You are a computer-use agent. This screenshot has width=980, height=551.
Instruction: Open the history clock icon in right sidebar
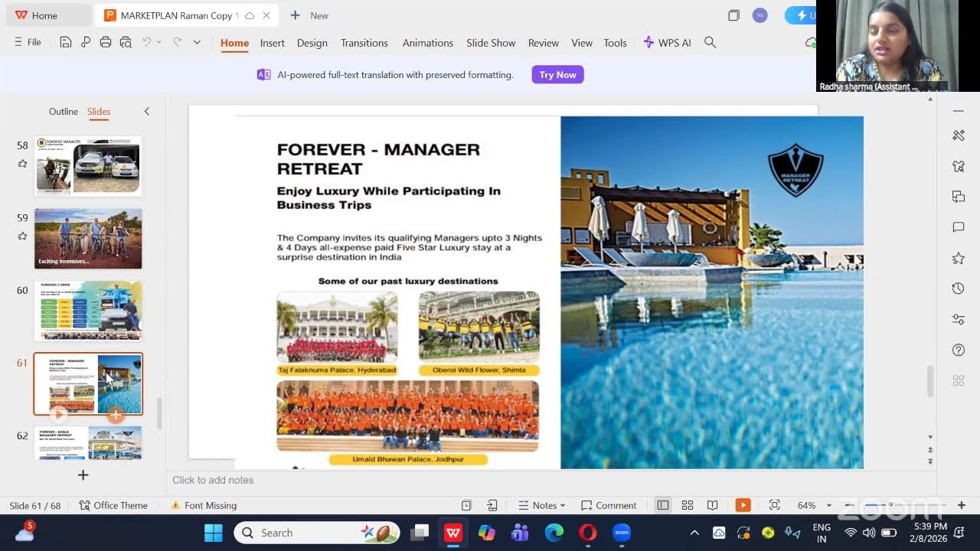click(959, 289)
